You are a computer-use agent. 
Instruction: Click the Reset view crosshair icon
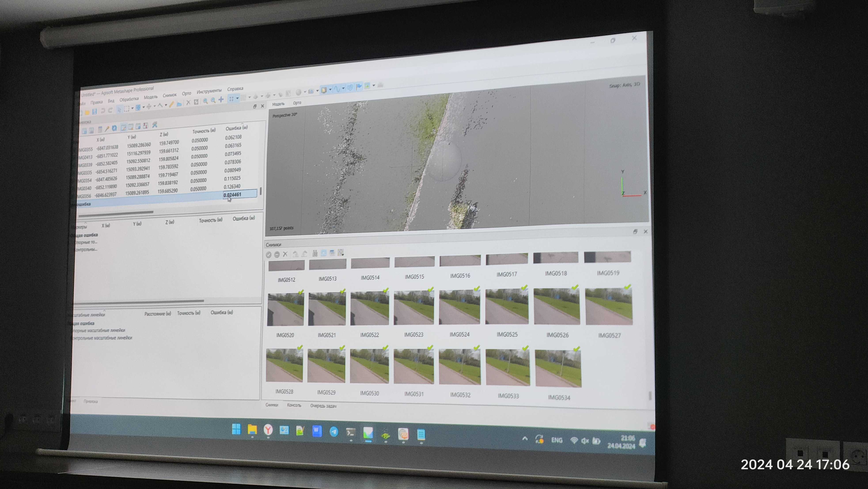click(221, 100)
